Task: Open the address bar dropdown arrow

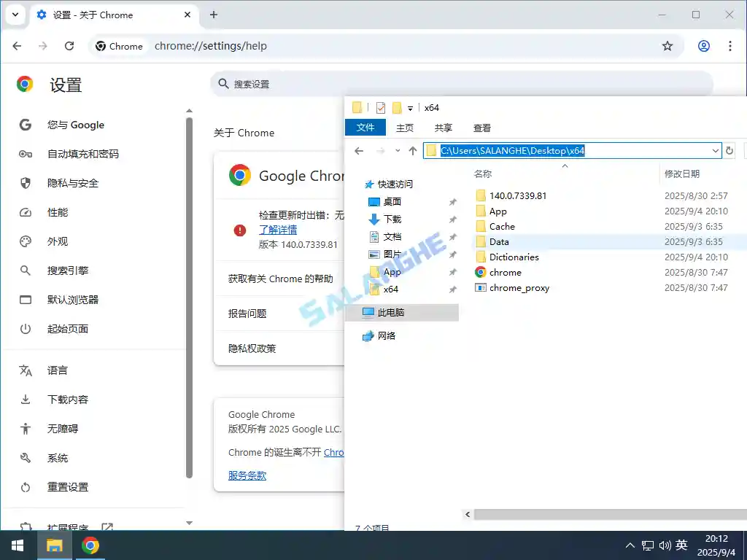Action: coord(716,150)
